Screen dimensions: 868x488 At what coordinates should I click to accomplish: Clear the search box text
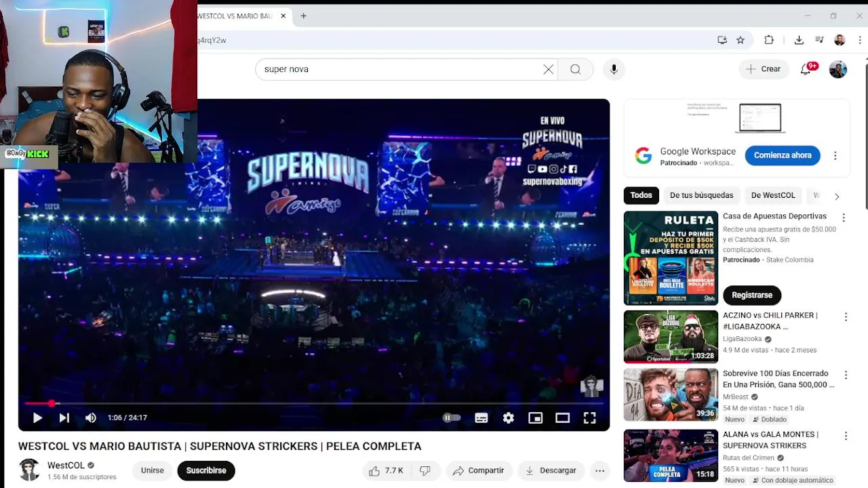click(548, 69)
